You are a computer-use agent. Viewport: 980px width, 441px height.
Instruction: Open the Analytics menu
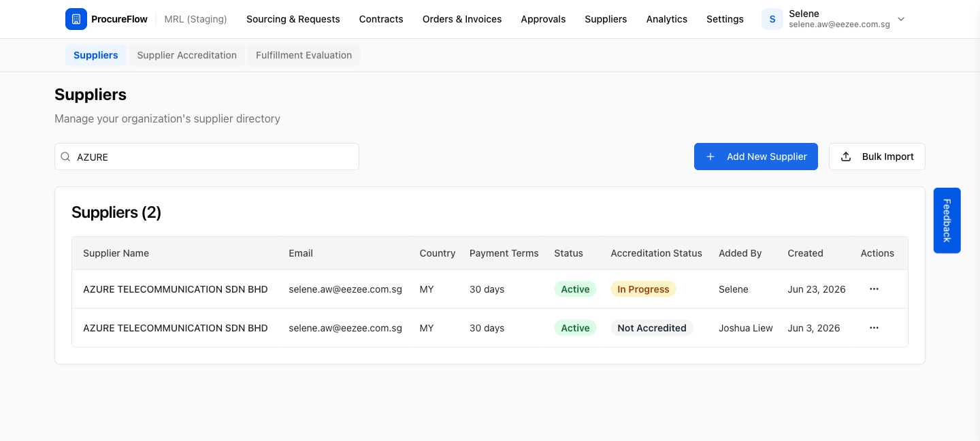667,19
